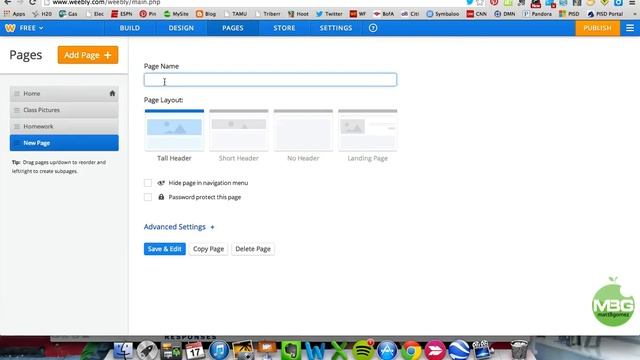Viewport: 640px width, 360px height.
Task: Select Homework page in sidebar
Action: tap(64, 127)
